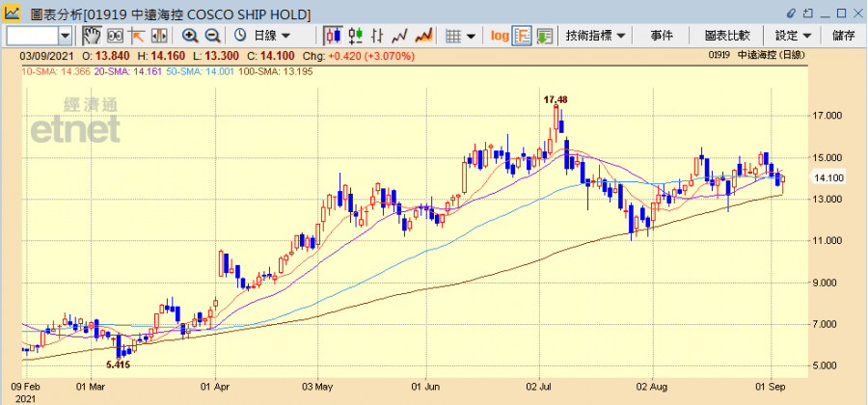Viewport: 868px width, 405px height.
Task: Select the hollow candlestick chart style
Action: [x=356, y=36]
